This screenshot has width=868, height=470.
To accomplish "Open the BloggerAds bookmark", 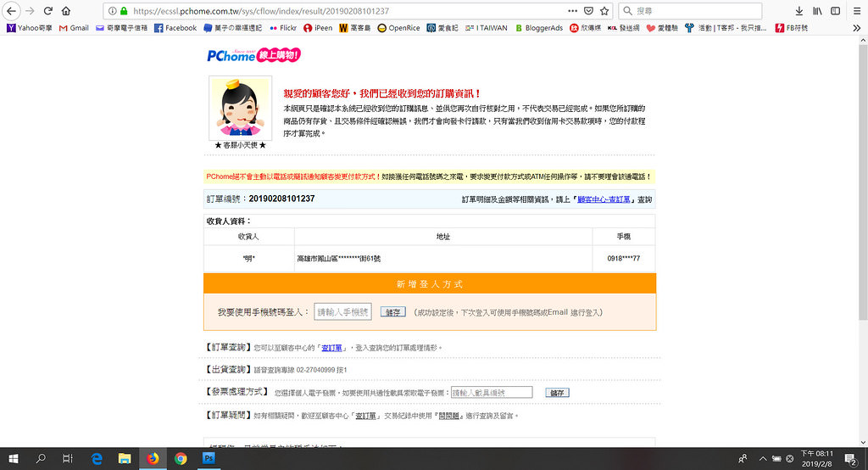I will tap(538, 28).
